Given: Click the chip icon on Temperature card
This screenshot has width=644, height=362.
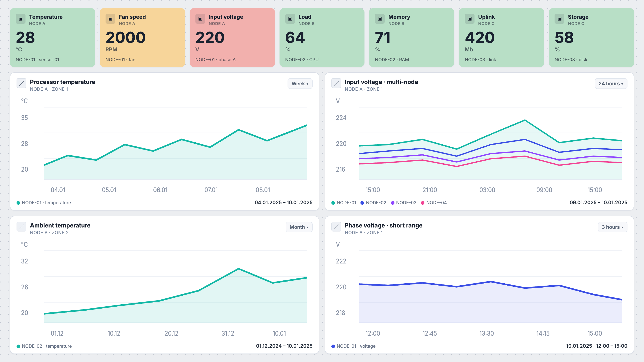Looking at the screenshot, I should pyautogui.click(x=21, y=19).
